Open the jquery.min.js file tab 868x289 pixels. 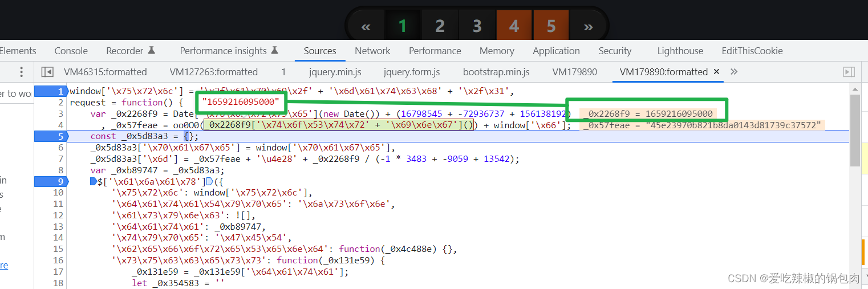pos(335,72)
